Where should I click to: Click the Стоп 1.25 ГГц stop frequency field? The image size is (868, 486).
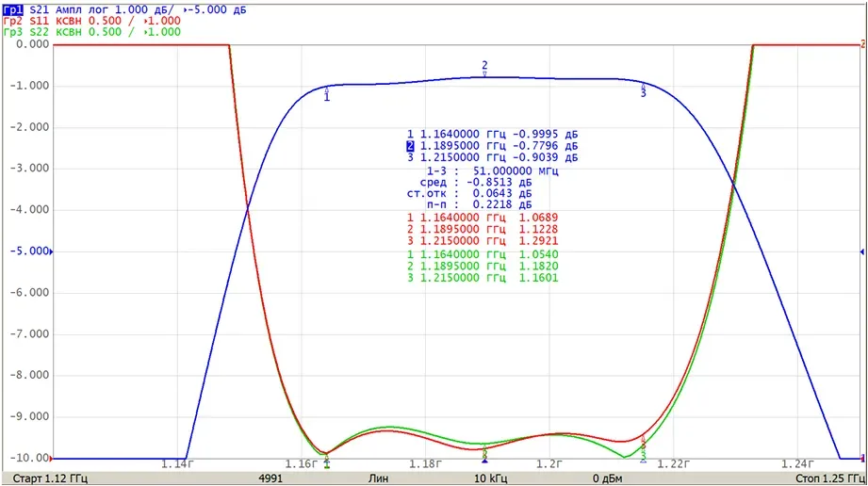tap(829, 478)
